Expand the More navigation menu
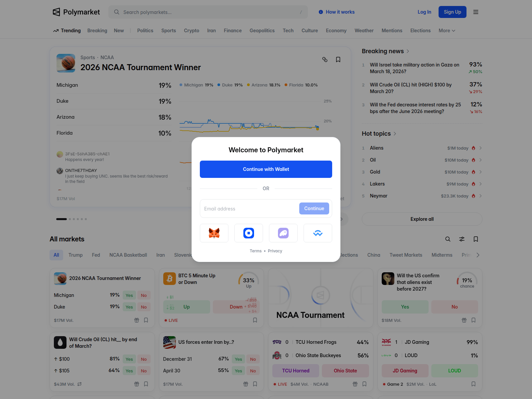 pyautogui.click(x=447, y=30)
